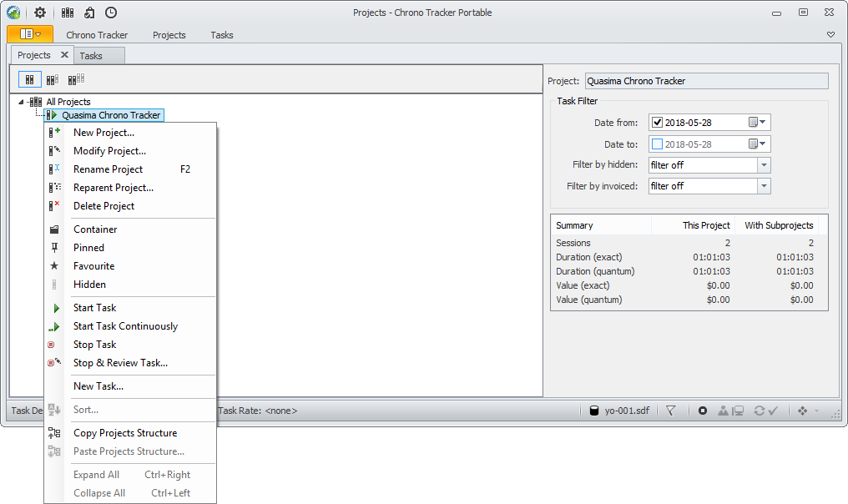
Task: Choose Reparent Project... from context menu
Action: coord(130,188)
